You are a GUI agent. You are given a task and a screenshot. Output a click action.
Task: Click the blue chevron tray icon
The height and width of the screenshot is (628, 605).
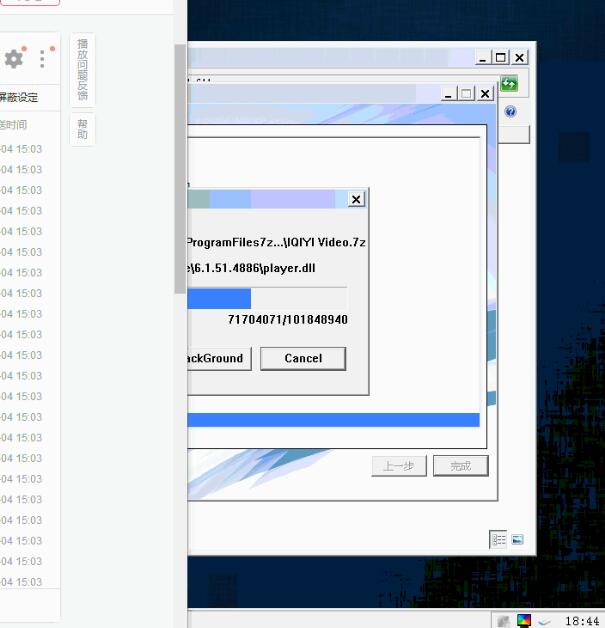coord(544,621)
